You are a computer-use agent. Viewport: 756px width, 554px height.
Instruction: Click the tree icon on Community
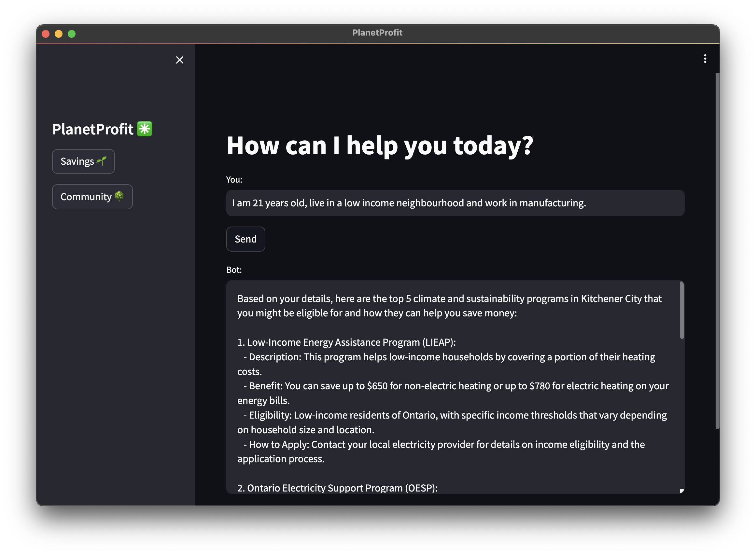click(x=119, y=196)
